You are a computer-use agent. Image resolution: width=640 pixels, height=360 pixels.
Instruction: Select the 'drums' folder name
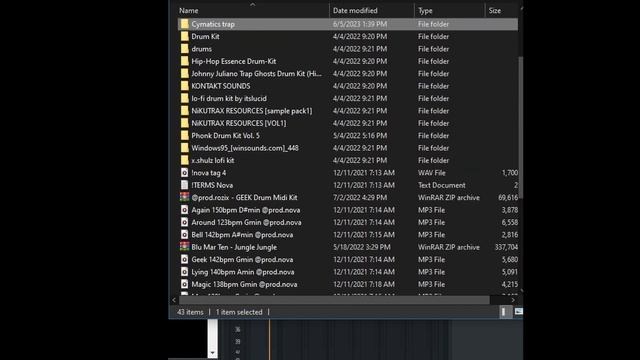tap(202, 49)
